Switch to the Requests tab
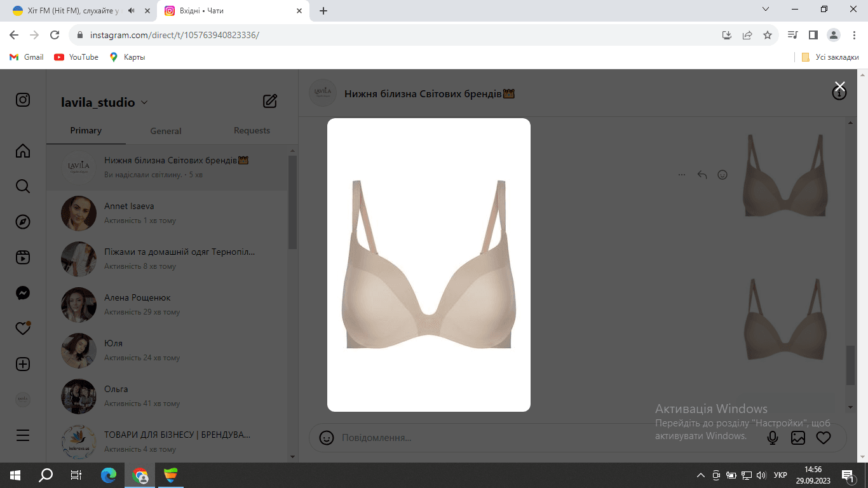Screen dimensions: 868x488 252,130
